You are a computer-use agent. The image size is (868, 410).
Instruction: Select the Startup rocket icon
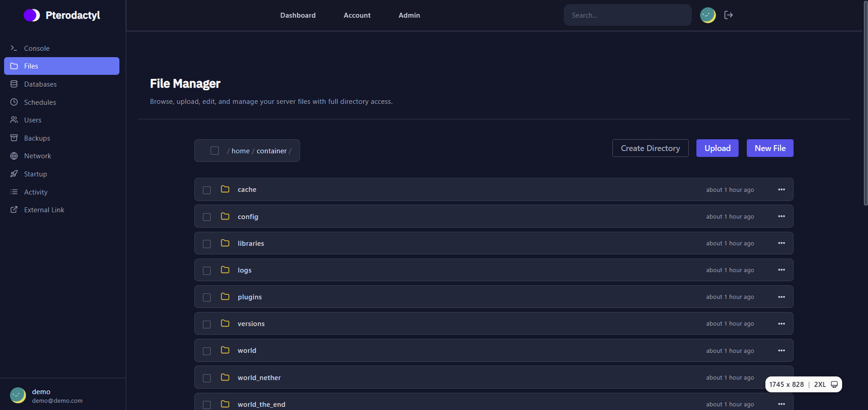tap(14, 174)
